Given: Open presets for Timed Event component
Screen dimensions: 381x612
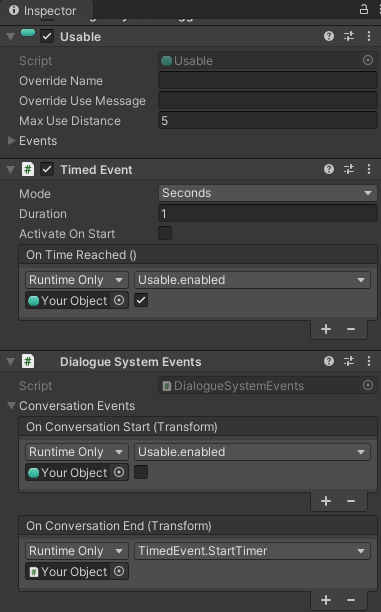Looking at the screenshot, I should pyautogui.click(x=349, y=169).
